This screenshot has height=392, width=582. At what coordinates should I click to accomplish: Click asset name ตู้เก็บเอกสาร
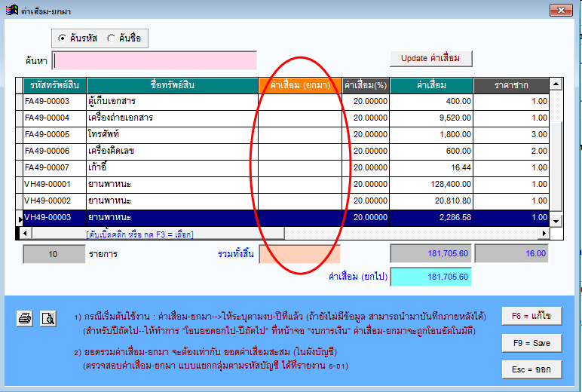tap(112, 101)
